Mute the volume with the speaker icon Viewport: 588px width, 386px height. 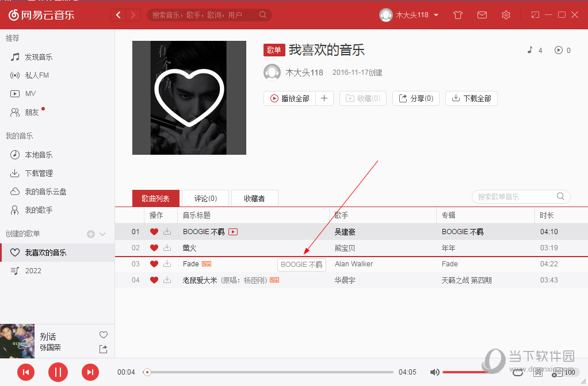coord(434,372)
